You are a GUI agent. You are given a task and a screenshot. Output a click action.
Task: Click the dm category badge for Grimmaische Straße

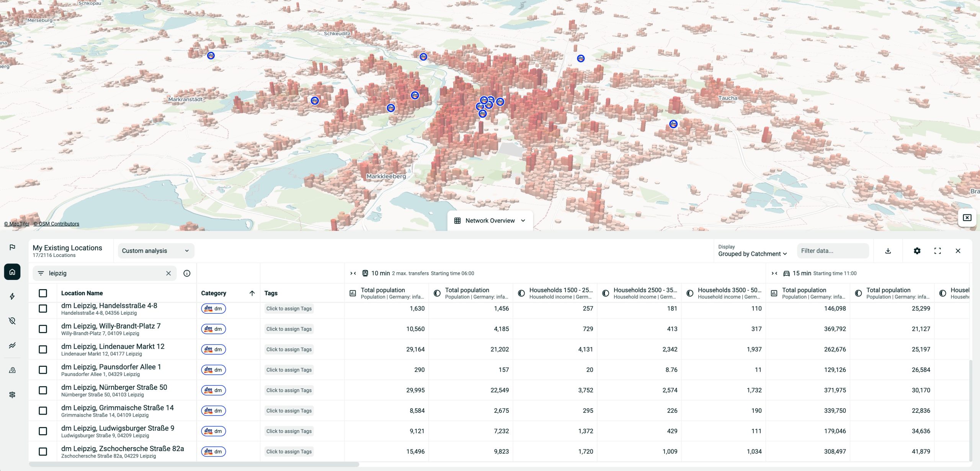coord(214,411)
